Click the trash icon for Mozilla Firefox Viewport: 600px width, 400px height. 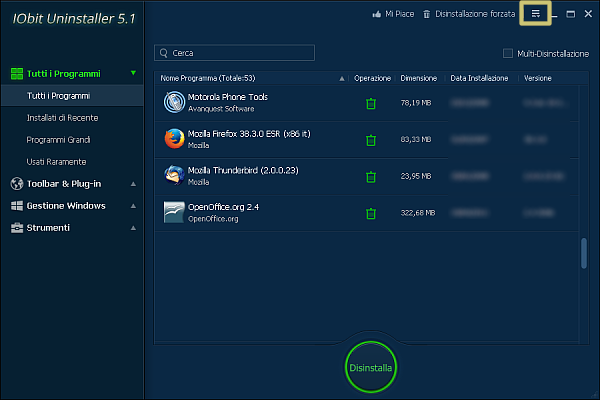[371, 140]
